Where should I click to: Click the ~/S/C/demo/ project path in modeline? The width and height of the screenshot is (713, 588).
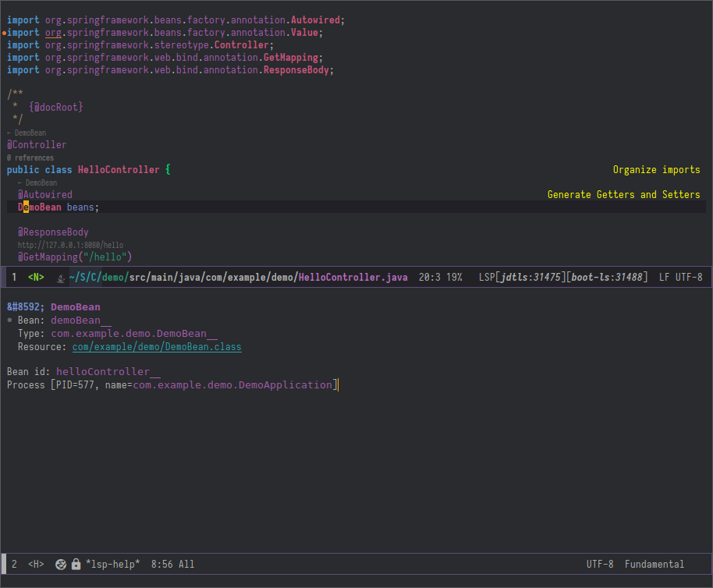pos(99,277)
